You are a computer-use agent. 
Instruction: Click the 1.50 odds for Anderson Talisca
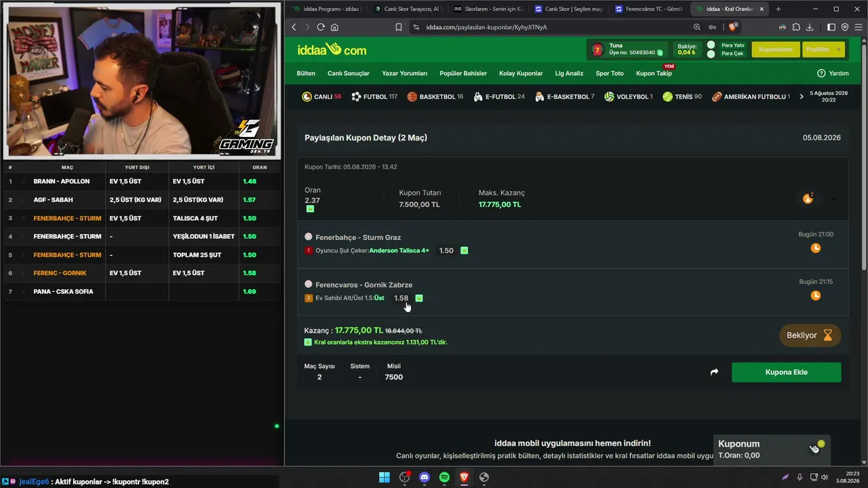(446, 251)
